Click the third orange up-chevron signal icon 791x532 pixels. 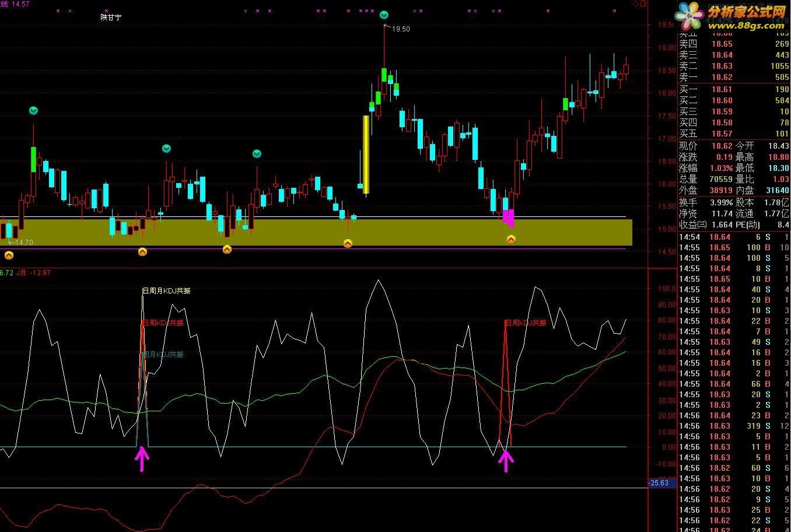coord(227,249)
